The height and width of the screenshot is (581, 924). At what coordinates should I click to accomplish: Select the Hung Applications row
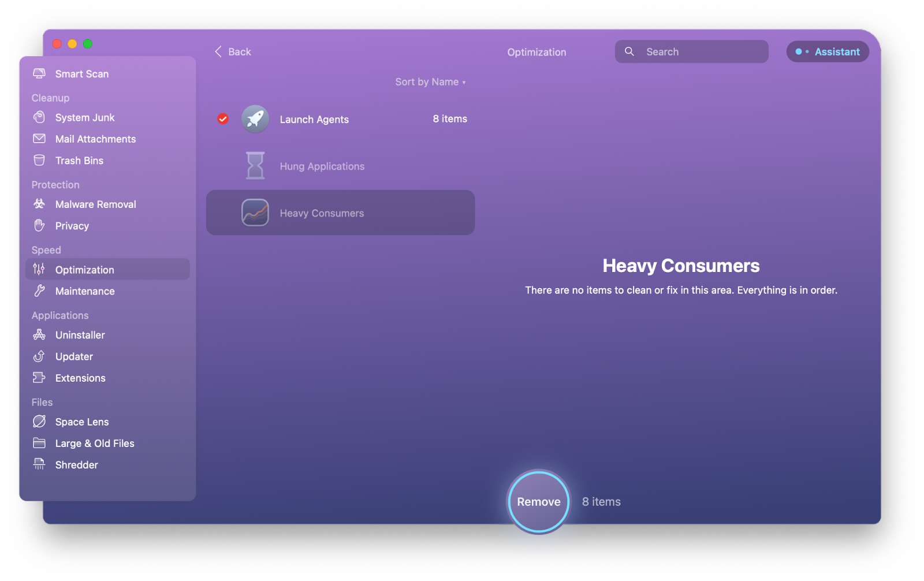pos(341,166)
